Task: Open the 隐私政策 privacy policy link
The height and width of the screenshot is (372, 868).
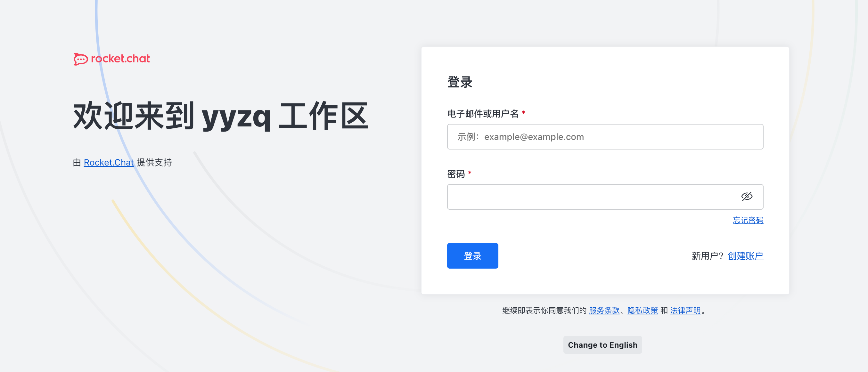Action: click(x=642, y=311)
